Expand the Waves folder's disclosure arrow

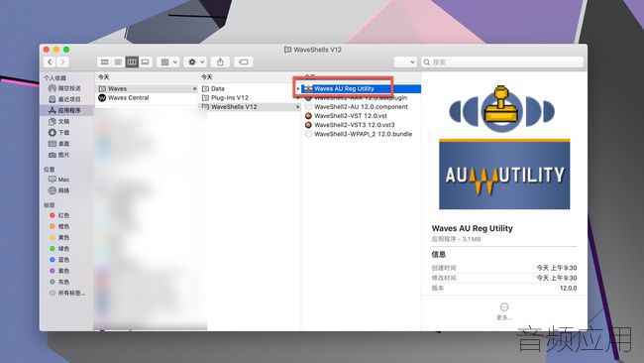[194, 88]
